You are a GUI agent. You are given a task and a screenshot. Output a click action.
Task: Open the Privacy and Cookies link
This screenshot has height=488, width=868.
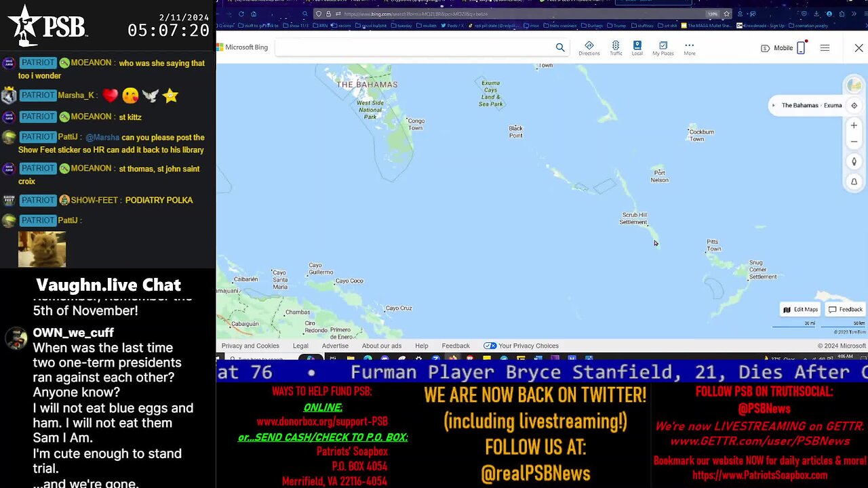pyautogui.click(x=250, y=346)
